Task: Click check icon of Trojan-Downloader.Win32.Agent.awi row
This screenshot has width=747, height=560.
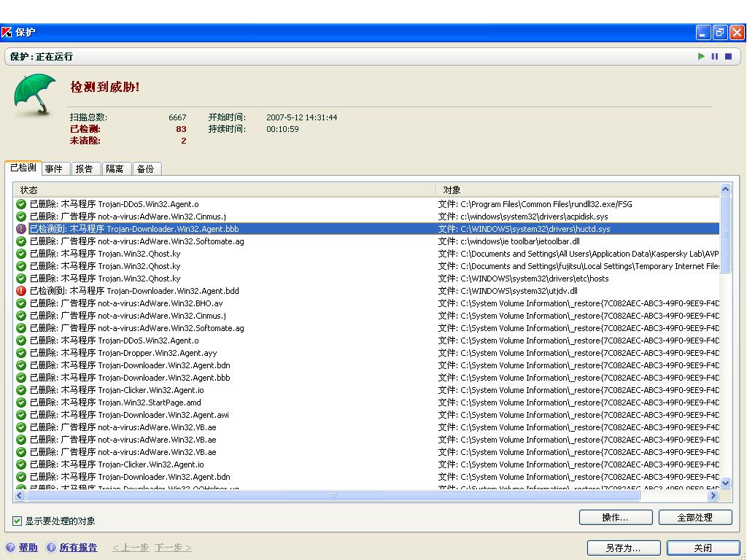Action: click(x=21, y=415)
